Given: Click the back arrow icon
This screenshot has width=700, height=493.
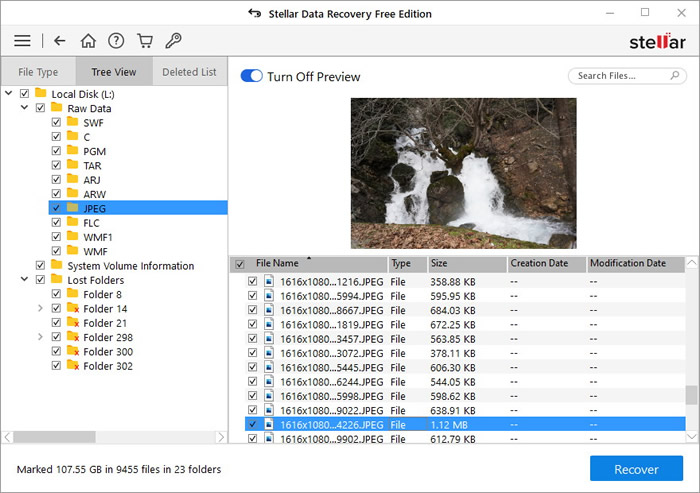Looking at the screenshot, I should coord(60,41).
